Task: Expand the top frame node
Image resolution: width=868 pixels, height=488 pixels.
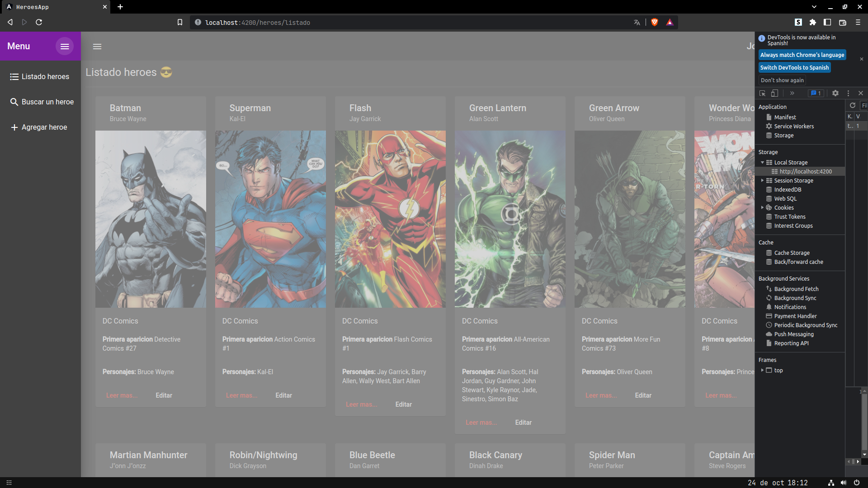Action: point(762,371)
